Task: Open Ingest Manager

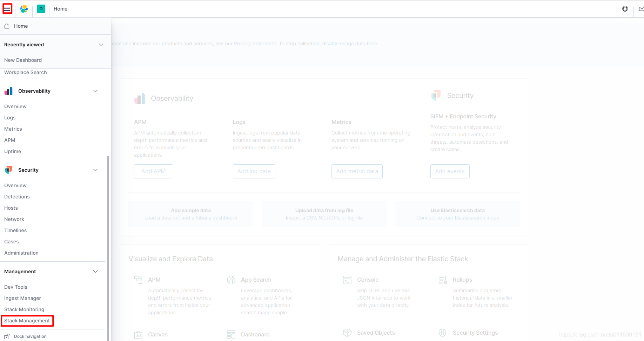Action: coord(22,298)
